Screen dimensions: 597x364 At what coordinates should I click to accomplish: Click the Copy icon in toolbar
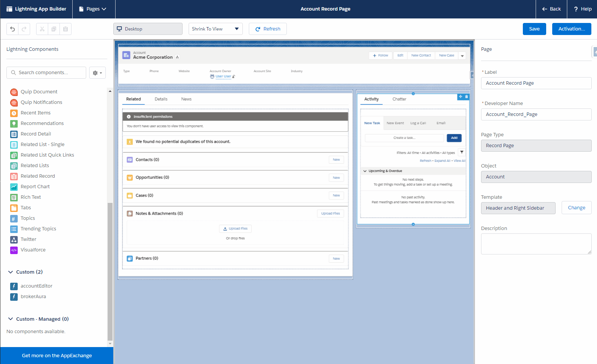54,29
